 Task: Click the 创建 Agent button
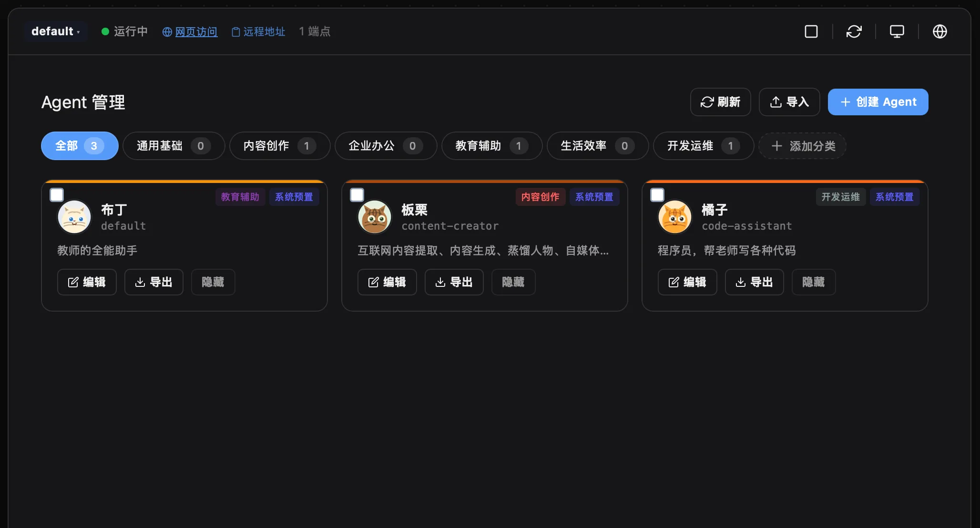pyautogui.click(x=878, y=102)
